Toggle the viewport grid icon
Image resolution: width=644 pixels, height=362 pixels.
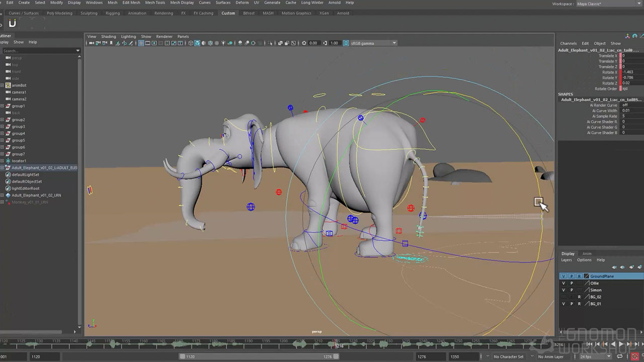coord(141,43)
